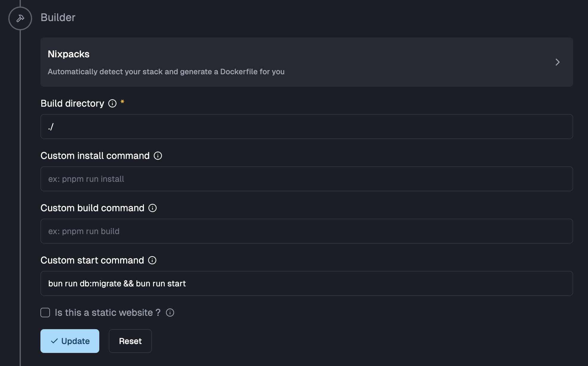Click info icon beside Custom build command

pyautogui.click(x=152, y=208)
